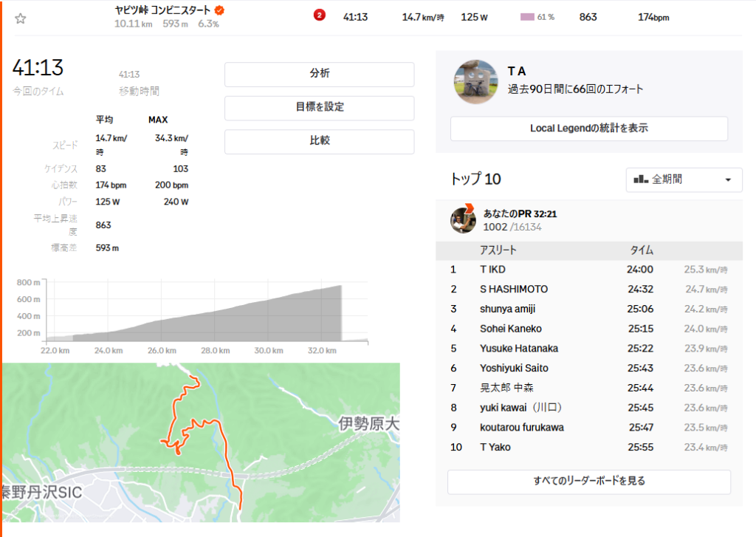Viewport: 756px width, 537px height.
Task: Open T A's Local Legend profile photo
Action: coord(475,82)
